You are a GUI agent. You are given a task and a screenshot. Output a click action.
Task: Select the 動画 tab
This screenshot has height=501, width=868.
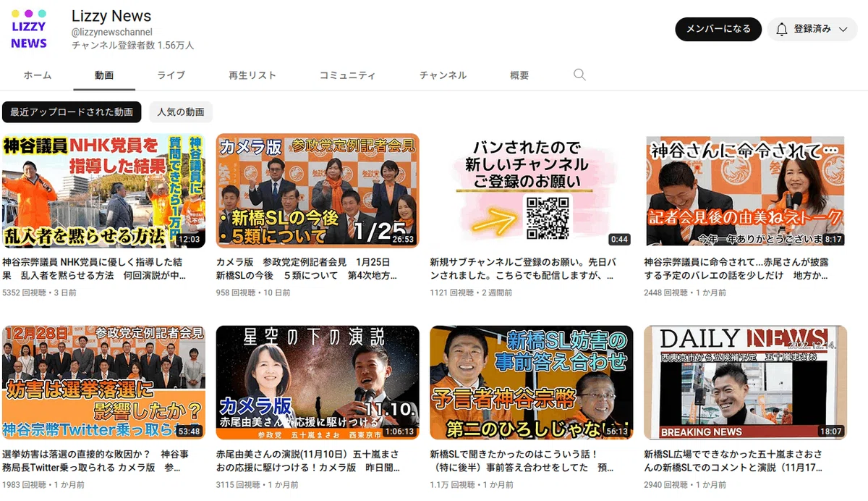104,75
